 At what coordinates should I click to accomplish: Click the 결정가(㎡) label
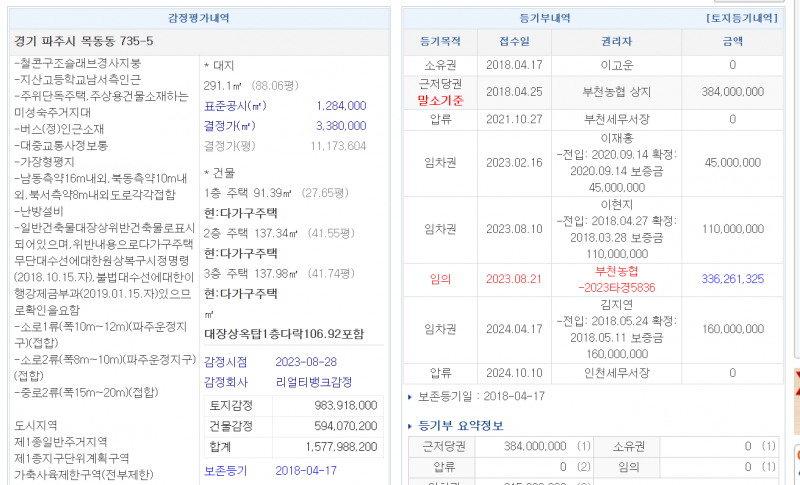231,126
